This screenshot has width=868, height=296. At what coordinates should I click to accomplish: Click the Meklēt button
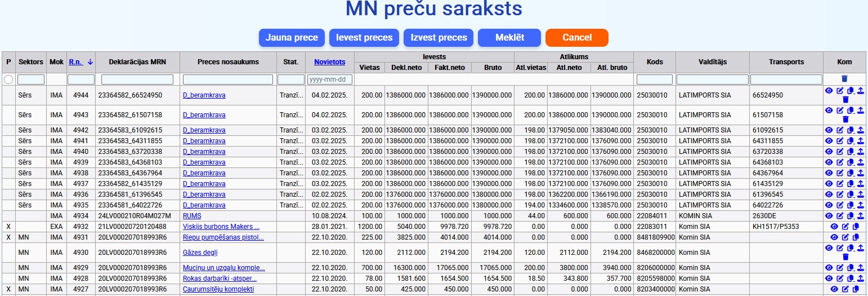(x=509, y=38)
